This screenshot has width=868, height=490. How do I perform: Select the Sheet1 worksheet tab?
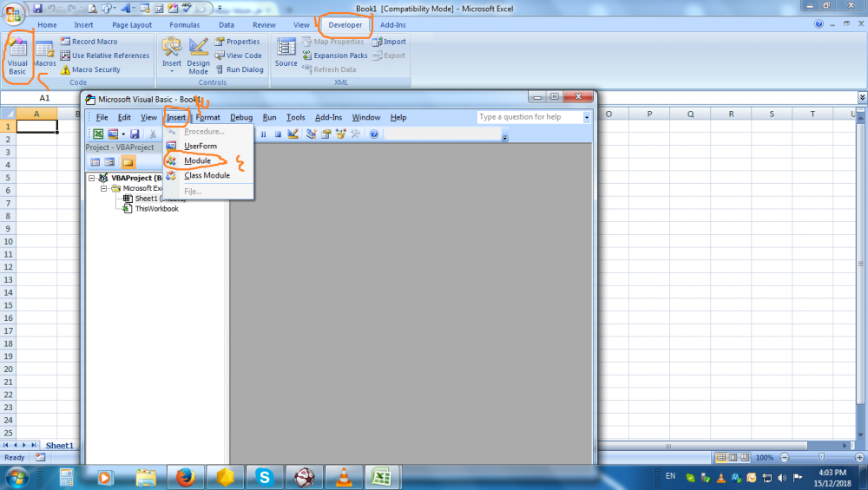pos(59,445)
